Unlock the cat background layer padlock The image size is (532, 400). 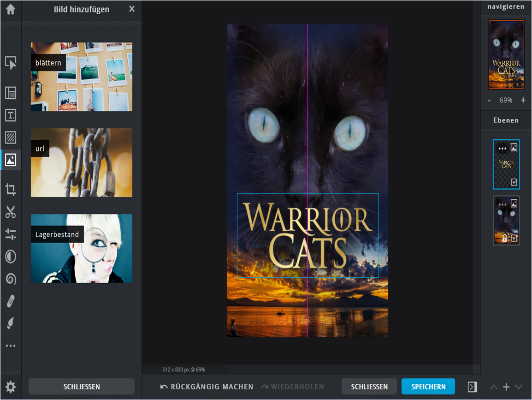(504, 239)
